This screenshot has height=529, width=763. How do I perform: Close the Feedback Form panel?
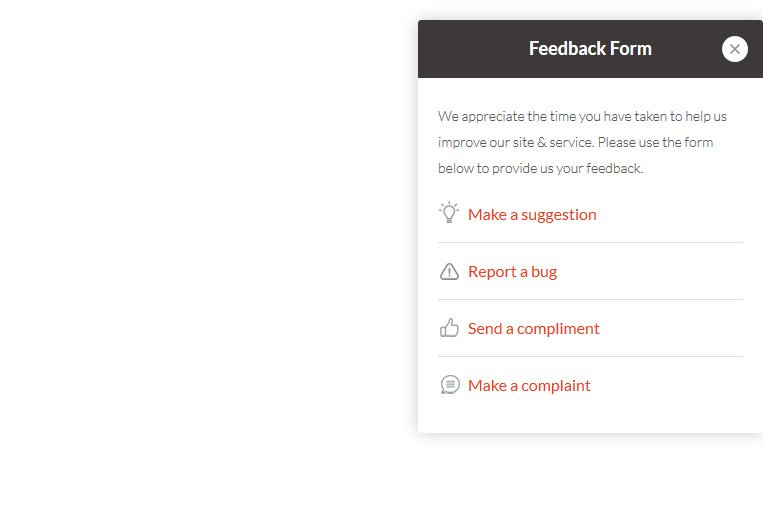[734, 49]
